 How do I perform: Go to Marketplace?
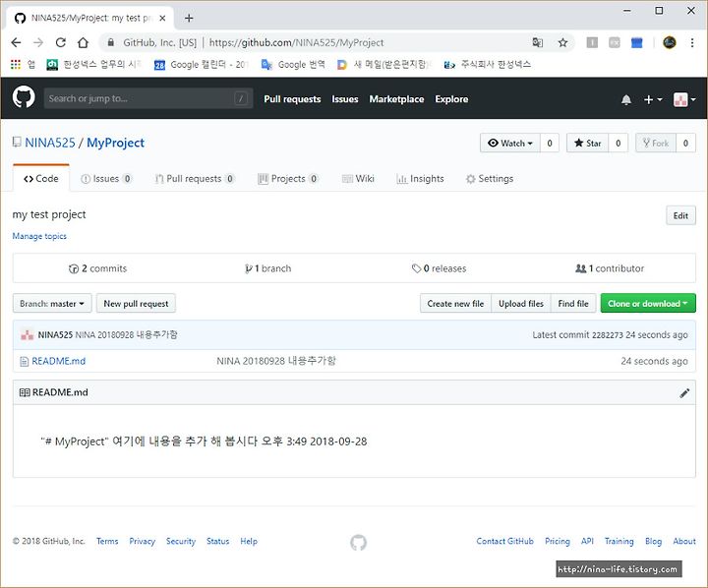point(396,99)
